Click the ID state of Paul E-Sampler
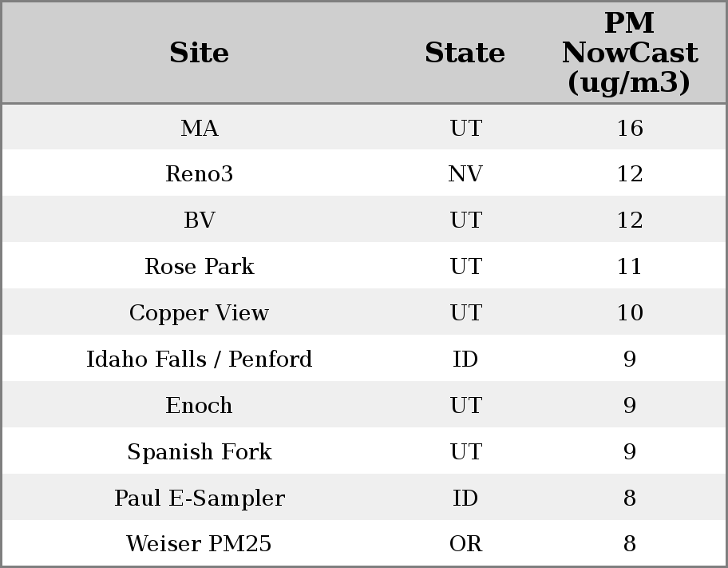 tap(465, 498)
